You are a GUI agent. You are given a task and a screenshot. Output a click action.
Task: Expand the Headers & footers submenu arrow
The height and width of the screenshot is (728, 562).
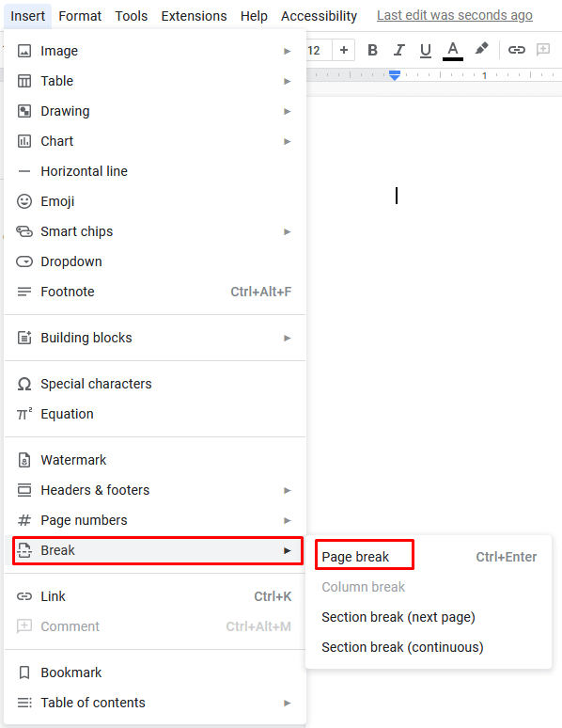[x=288, y=490]
